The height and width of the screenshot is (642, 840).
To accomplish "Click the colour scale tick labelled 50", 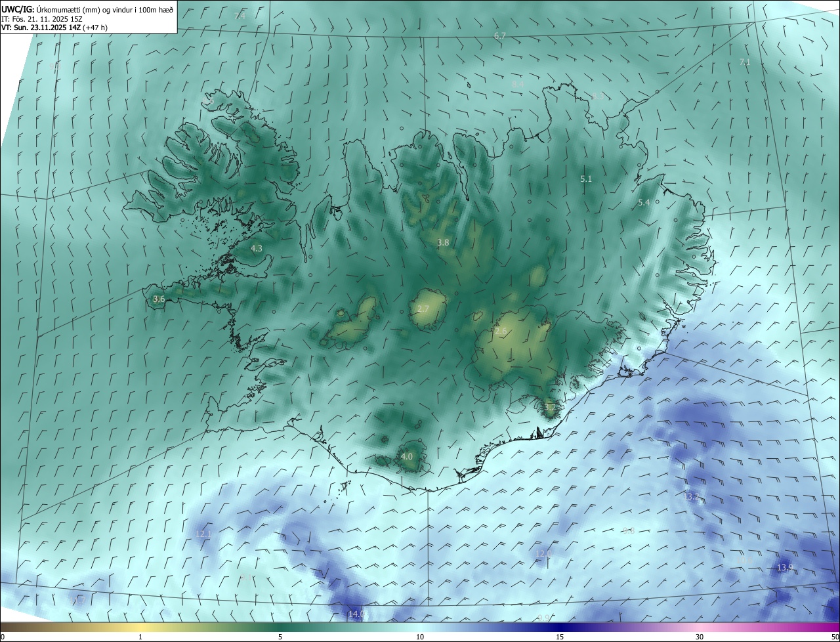I will pyautogui.click(x=835, y=637).
